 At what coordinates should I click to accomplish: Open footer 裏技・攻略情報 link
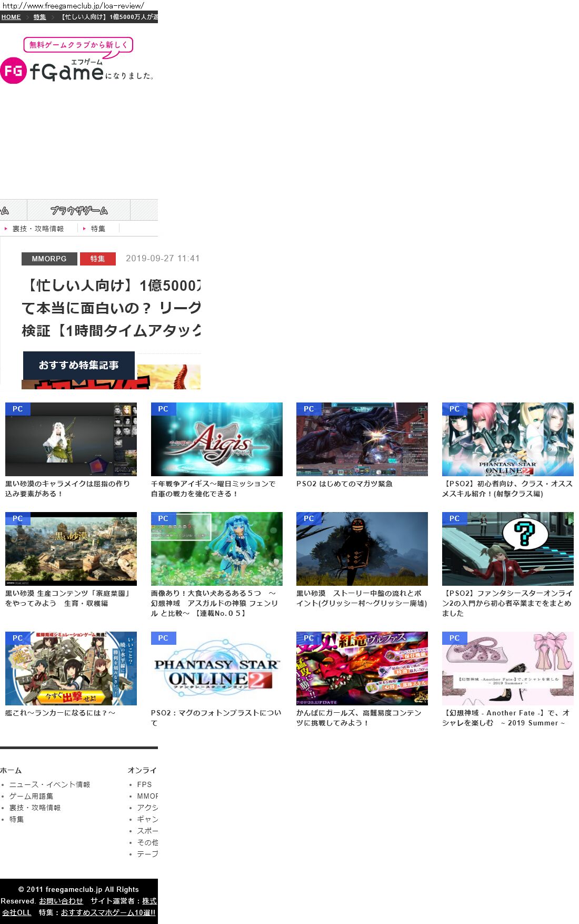pyautogui.click(x=35, y=808)
